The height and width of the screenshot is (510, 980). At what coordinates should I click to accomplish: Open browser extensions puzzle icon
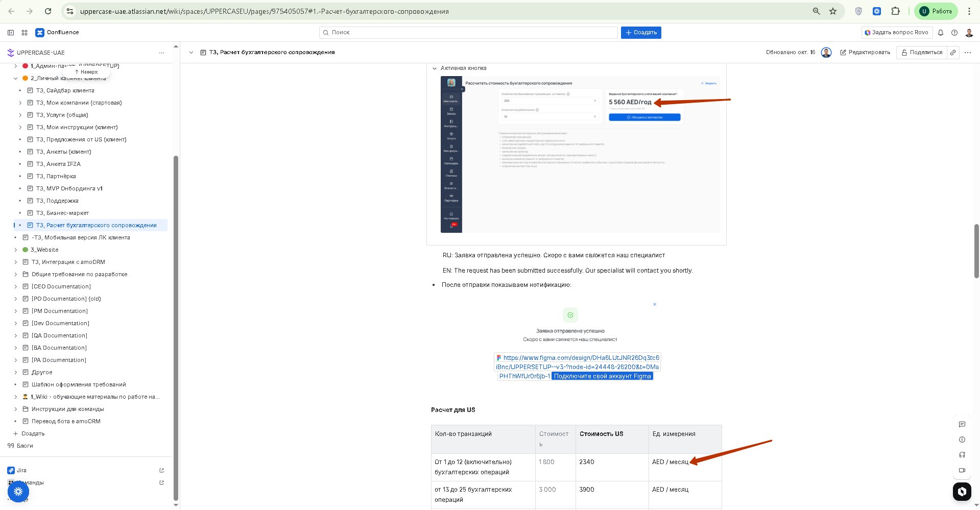pyautogui.click(x=895, y=11)
